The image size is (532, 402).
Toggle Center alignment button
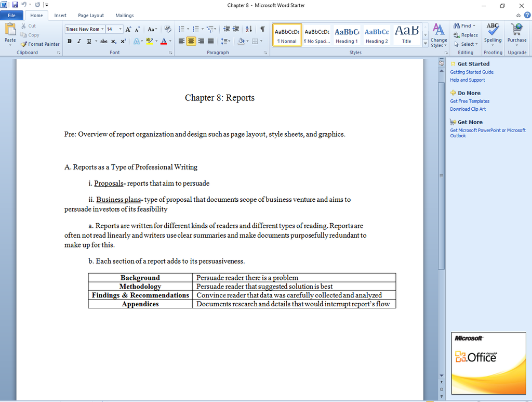[191, 41]
